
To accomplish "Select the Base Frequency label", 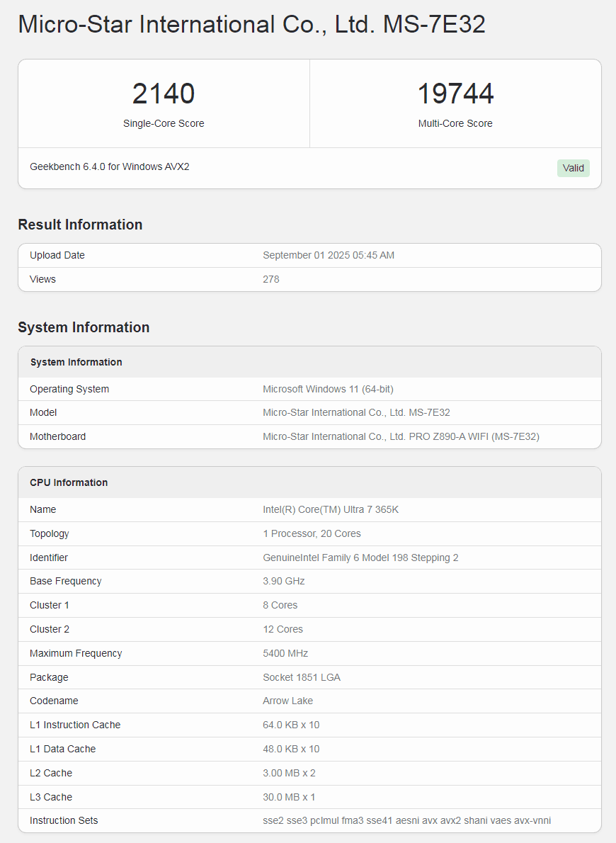I will tap(66, 581).
